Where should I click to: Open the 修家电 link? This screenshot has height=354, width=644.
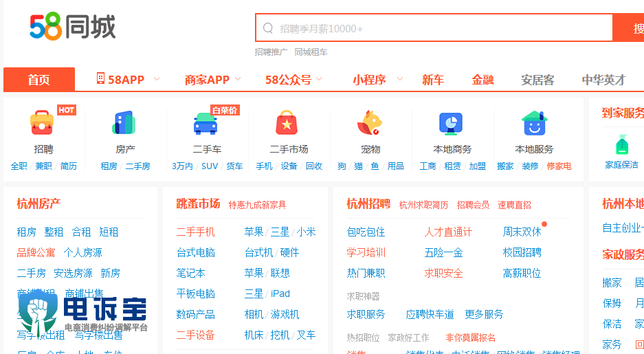pos(559,166)
